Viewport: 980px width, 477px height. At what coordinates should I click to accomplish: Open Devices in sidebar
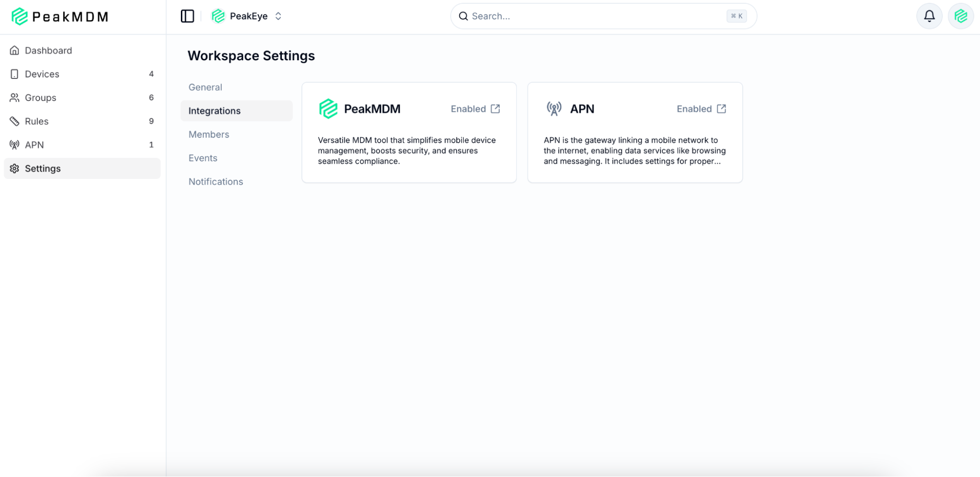click(42, 74)
